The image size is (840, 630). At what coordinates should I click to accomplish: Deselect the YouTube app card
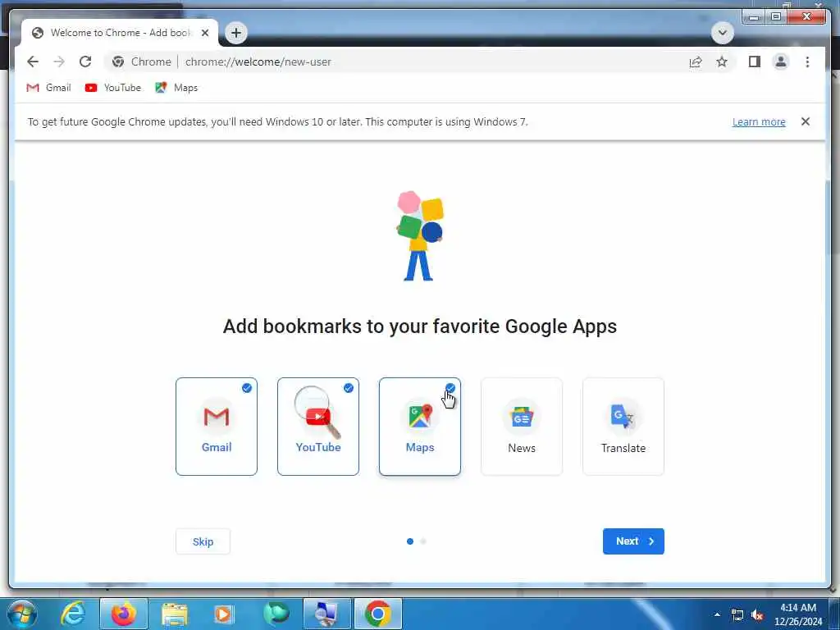[318, 427]
